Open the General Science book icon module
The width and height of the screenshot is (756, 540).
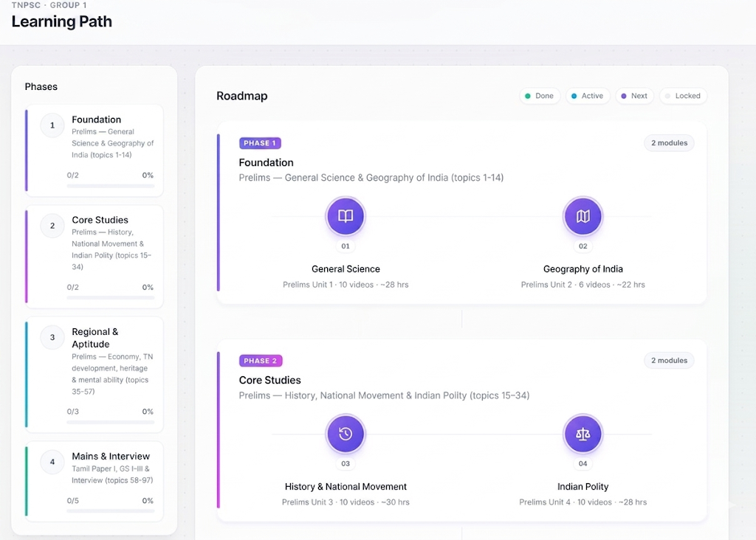pyautogui.click(x=346, y=216)
